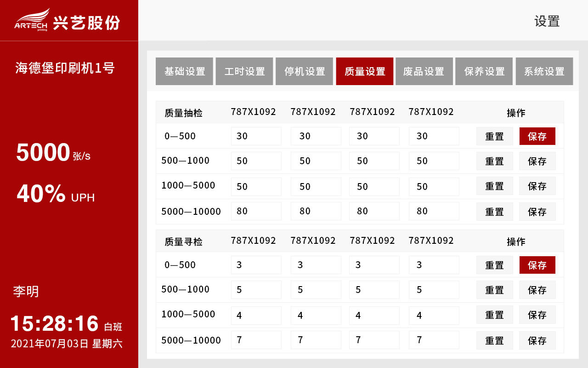Click 保存 in 质量抽检 5000—10000 row
The height and width of the screenshot is (368, 588).
[537, 212]
